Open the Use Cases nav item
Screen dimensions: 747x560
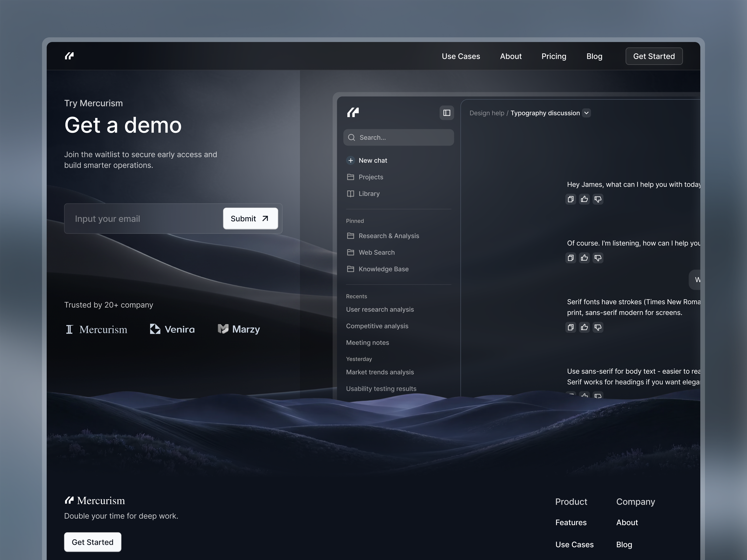[x=461, y=56]
